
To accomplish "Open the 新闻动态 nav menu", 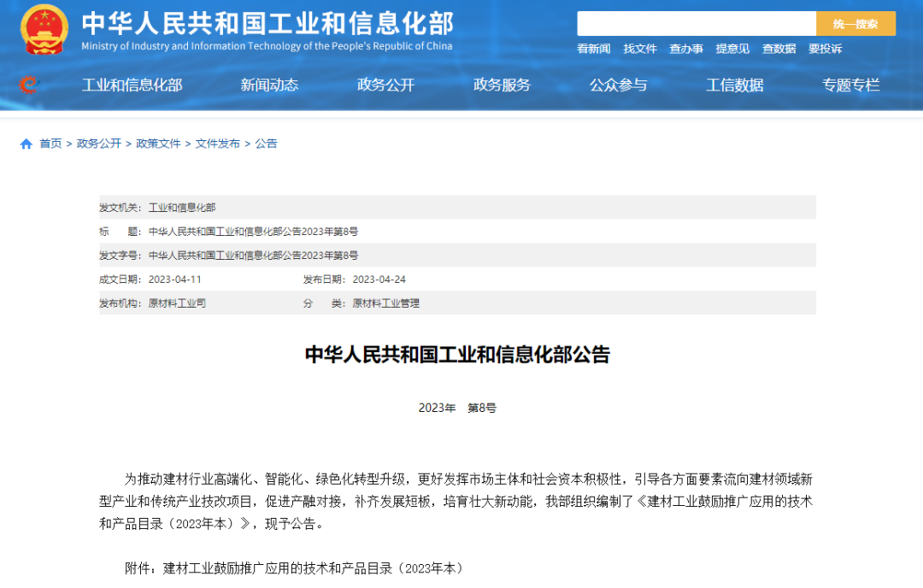I will [x=269, y=85].
